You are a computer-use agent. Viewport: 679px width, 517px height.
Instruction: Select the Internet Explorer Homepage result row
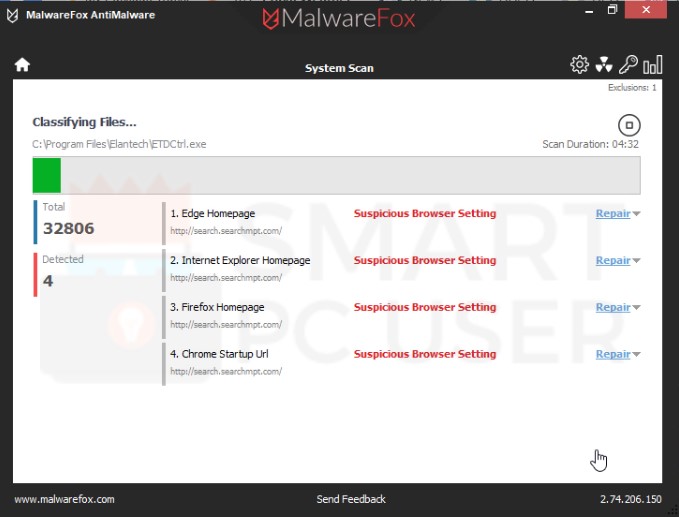[x=401, y=269]
